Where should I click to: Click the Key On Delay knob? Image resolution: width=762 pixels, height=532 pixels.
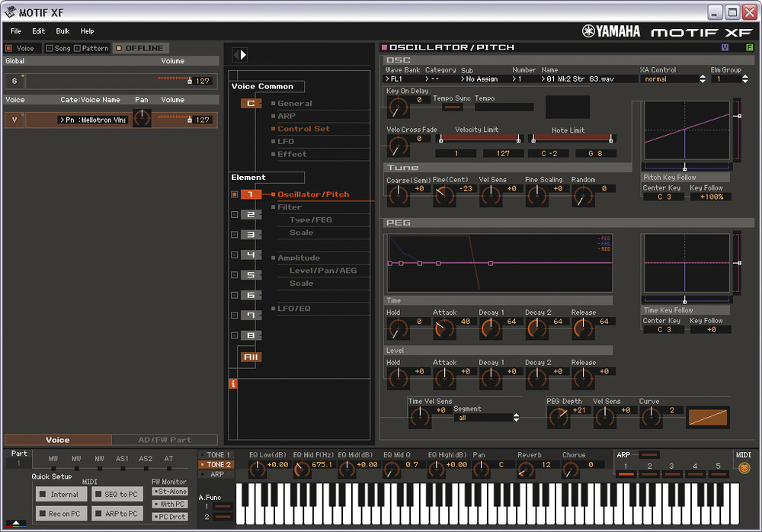(398, 107)
